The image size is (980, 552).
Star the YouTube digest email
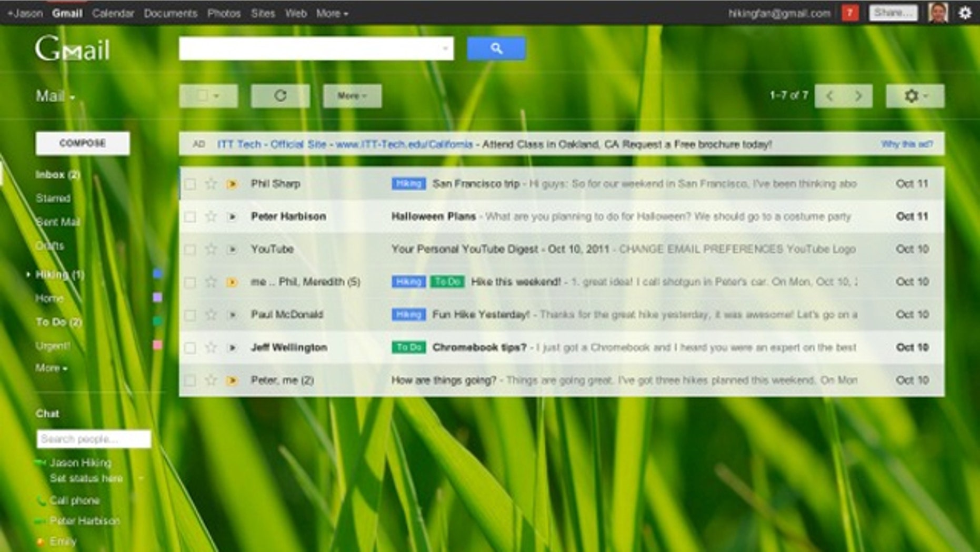point(211,249)
